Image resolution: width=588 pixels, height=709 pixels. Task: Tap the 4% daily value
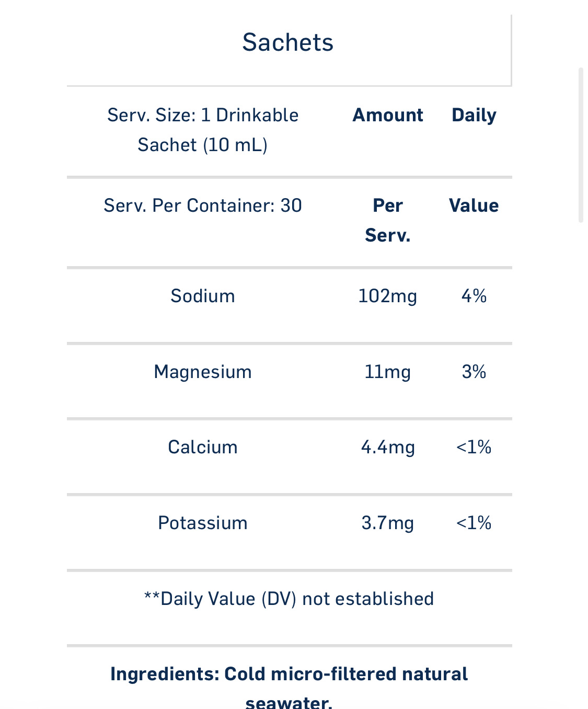click(x=474, y=296)
